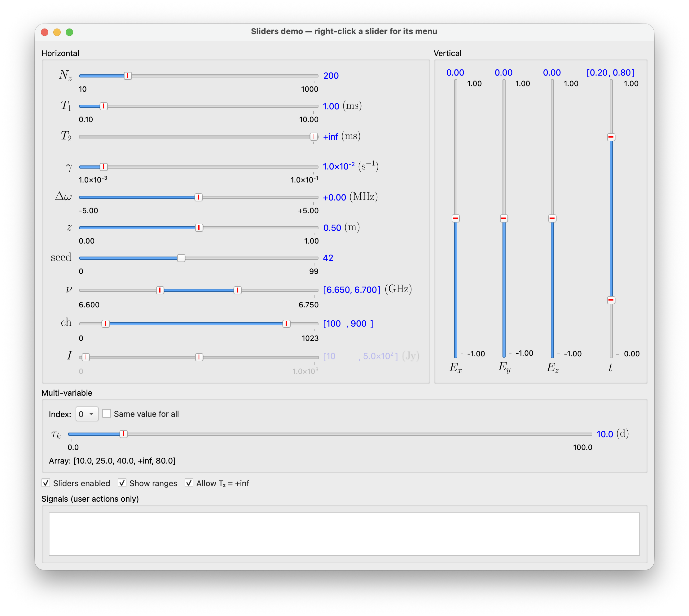Click the τk value 10.0

(x=605, y=434)
